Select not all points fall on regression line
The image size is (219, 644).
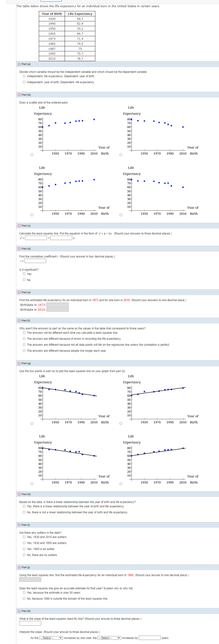(24, 345)
